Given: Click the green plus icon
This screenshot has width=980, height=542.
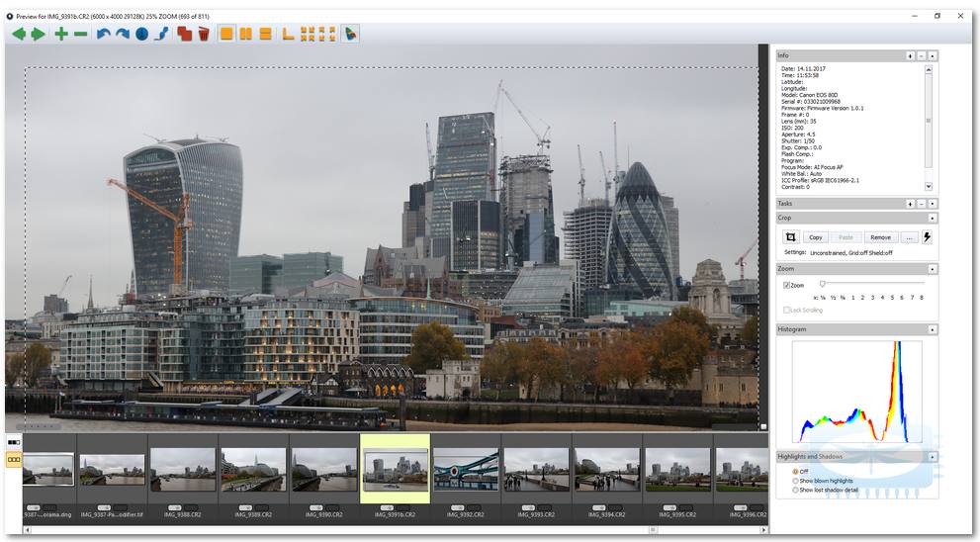Looking at the screenshot, I should (x=61, y=34).
